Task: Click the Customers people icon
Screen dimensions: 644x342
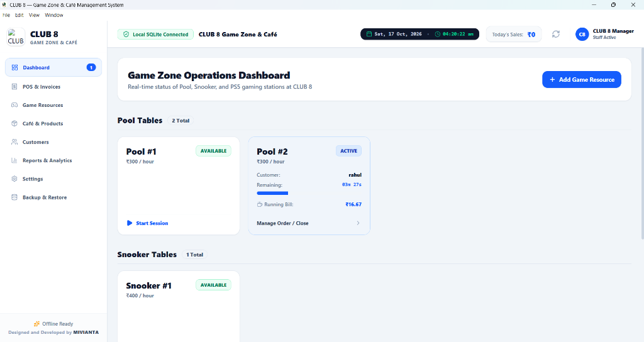Action: coord(14,142)
